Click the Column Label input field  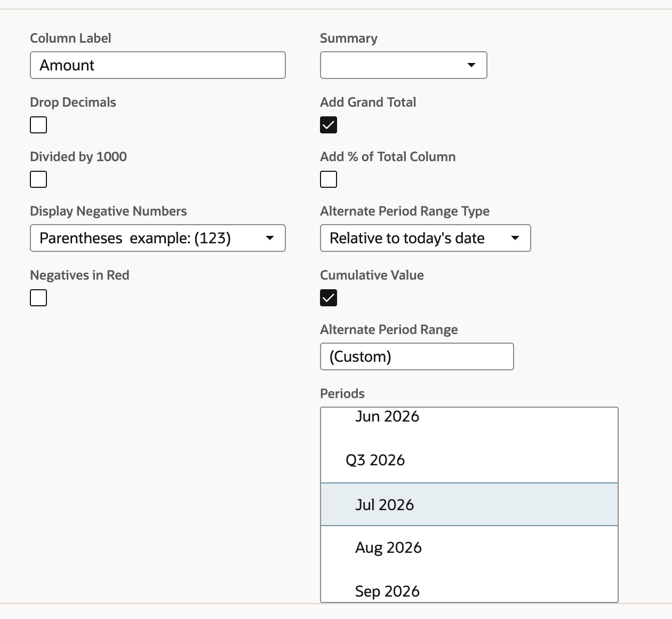[158, 65]
